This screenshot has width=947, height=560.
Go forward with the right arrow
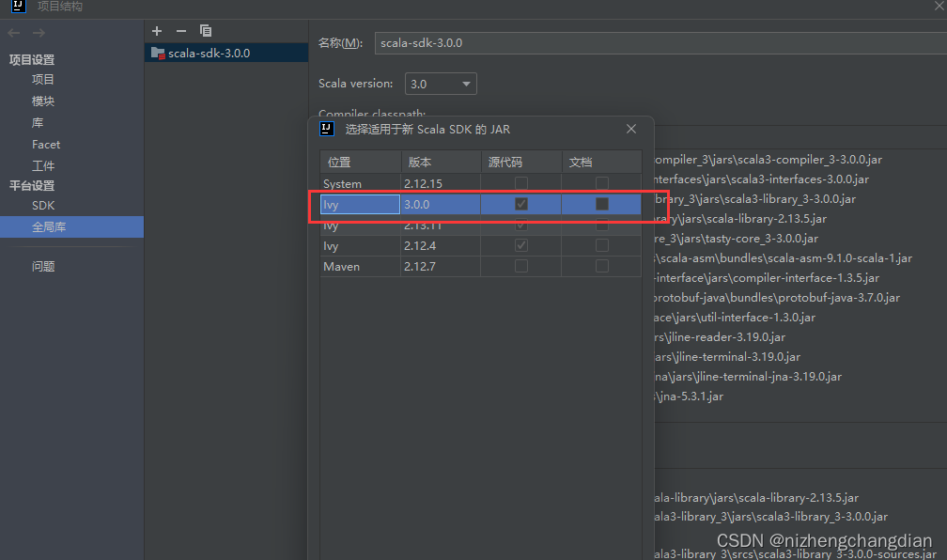[39, 33]
